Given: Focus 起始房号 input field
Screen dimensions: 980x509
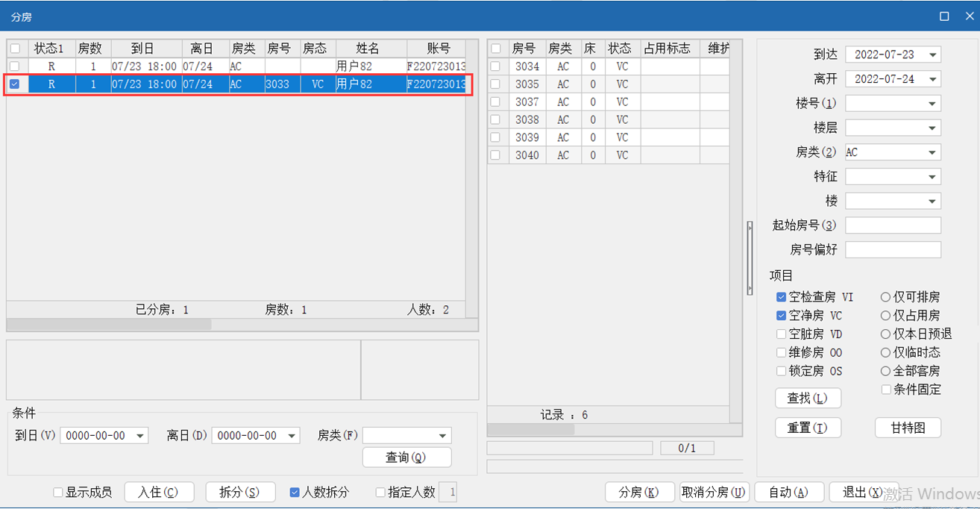Looking at the screenshot, I should tap(893, 225).
